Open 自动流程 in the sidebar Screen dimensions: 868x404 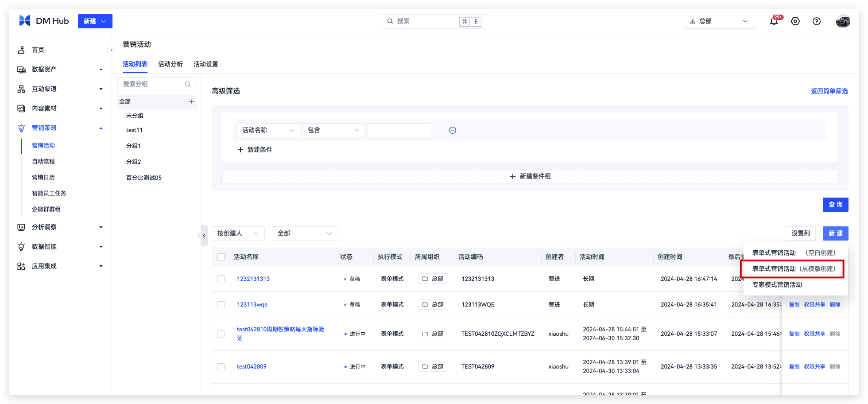(x=43, y=162)
